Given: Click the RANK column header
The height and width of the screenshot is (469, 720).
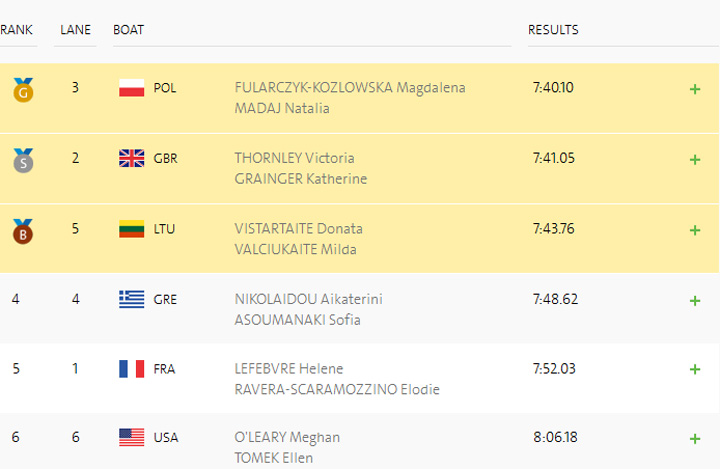Looking at the screenshot, I should coord(16,30).
